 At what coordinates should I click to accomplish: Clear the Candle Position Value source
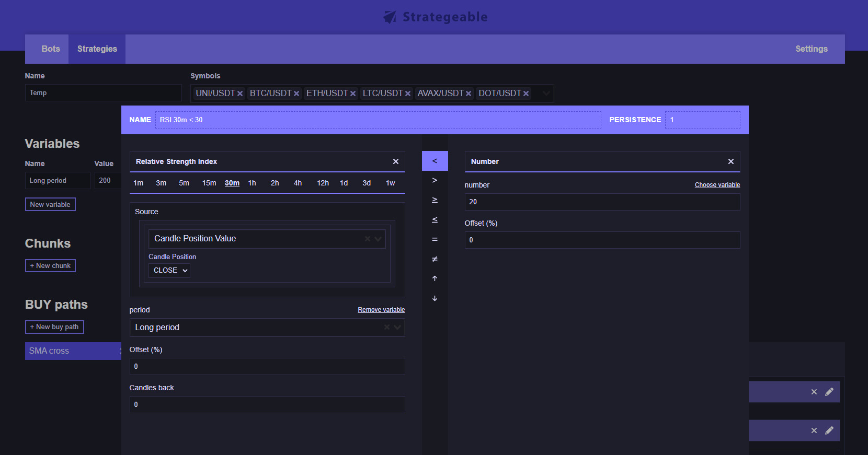368,239
